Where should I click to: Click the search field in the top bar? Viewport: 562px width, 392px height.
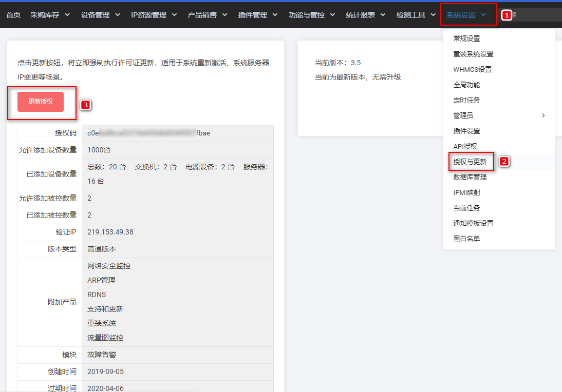[534, 15]
